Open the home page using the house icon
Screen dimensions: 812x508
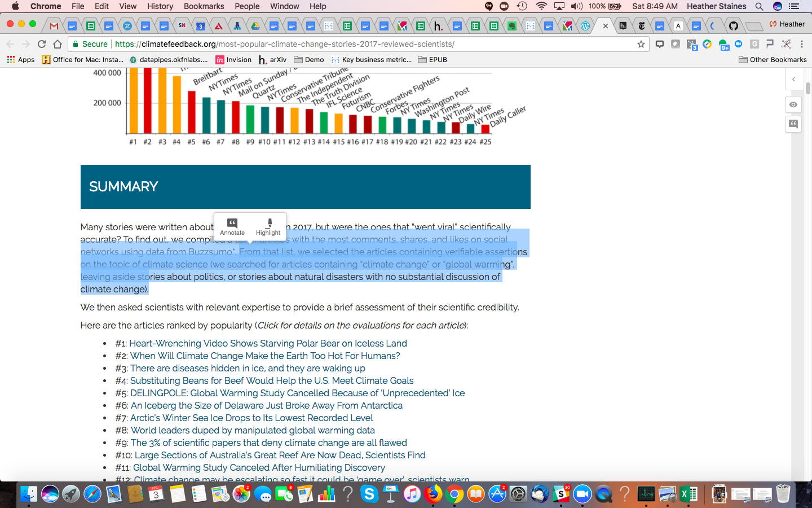tap(58, 44)
